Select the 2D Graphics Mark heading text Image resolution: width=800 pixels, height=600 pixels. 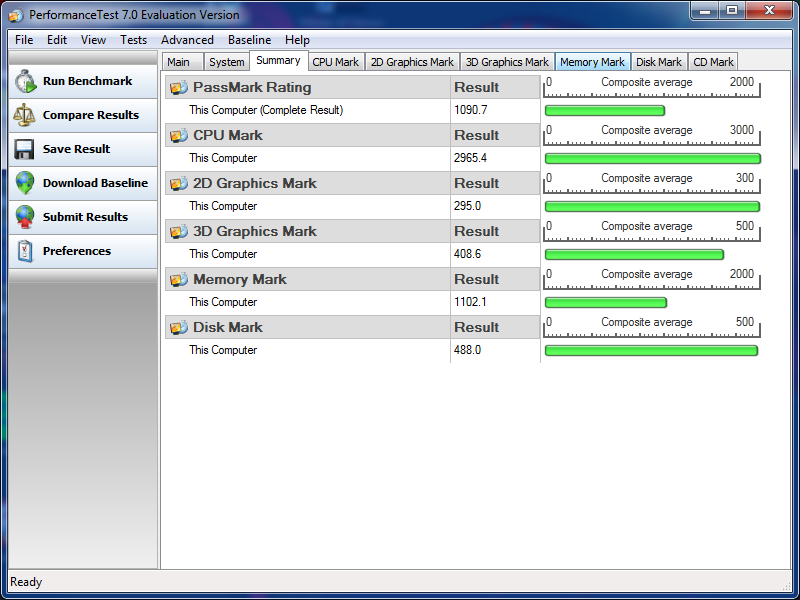(255, 183)
